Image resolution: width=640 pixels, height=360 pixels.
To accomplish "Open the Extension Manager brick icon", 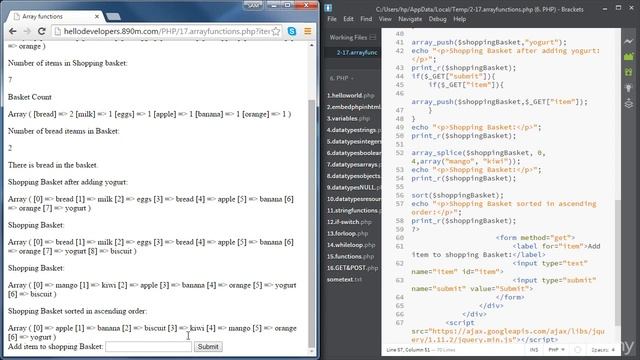I will [629, 56].
